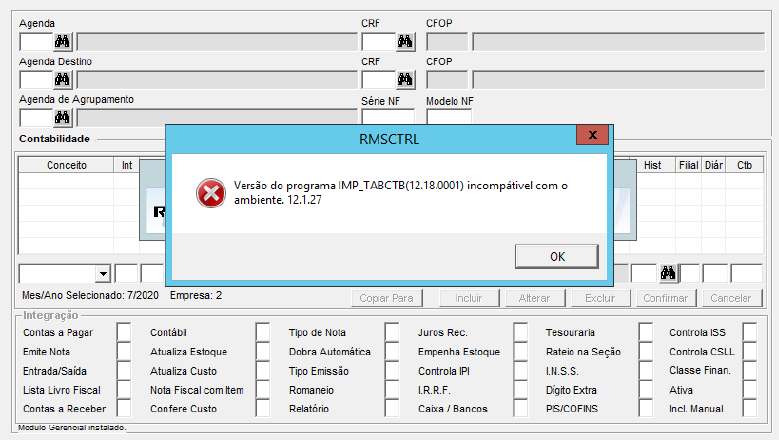Image resolution: width=779 pixels, height=440 pixels.
Task: Click the Incluir button
Action: point(469,298)
